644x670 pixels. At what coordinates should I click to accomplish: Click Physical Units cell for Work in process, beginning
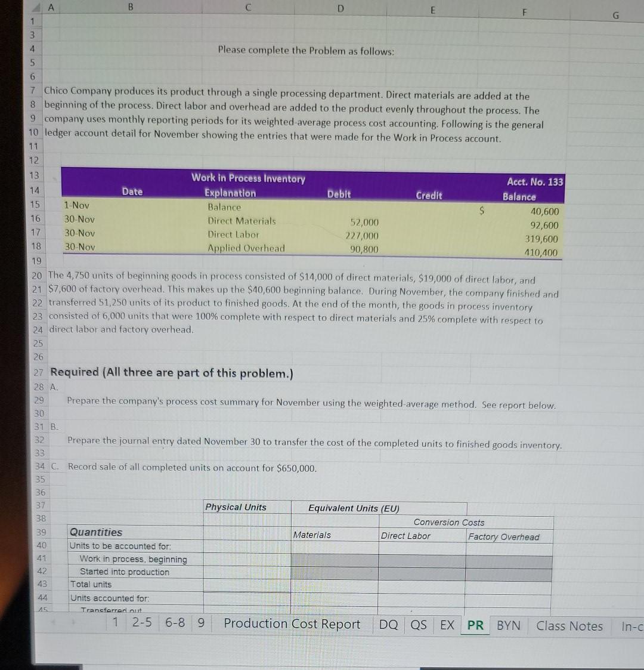coord(247,560)
